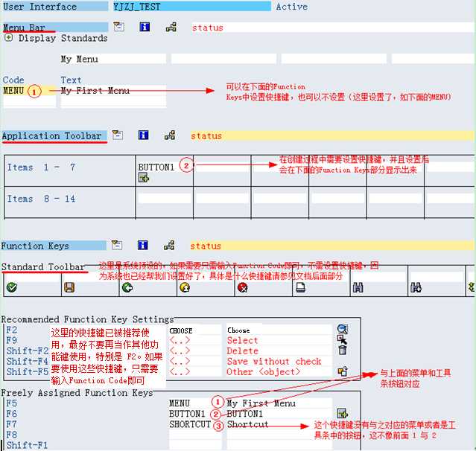Click the Save without check entry

(274, 361)
